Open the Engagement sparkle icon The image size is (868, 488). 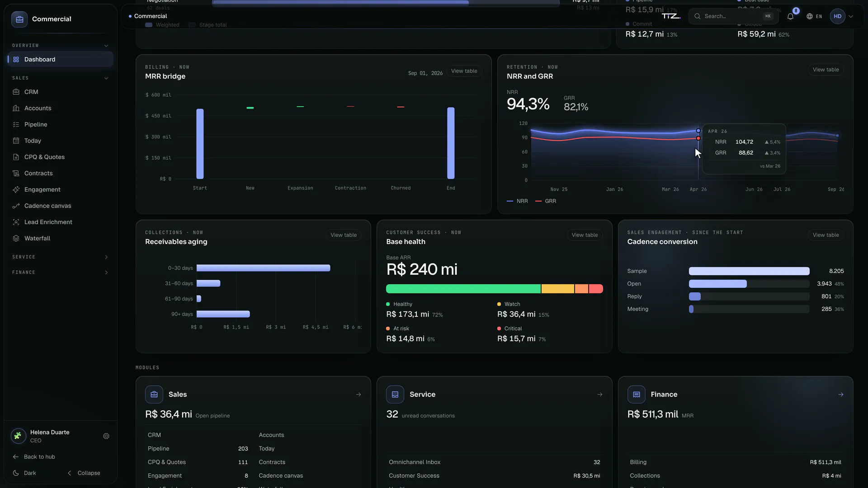(16, 190)
